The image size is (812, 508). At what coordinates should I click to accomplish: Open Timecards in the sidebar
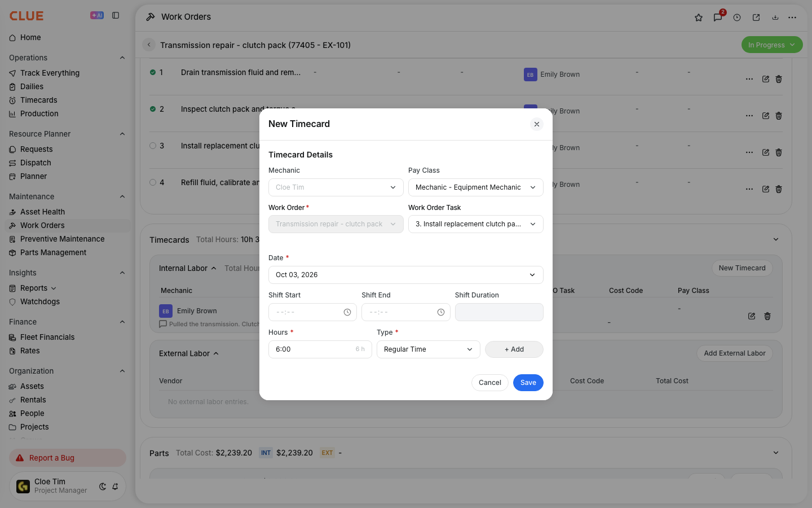[x=39, y=100]
